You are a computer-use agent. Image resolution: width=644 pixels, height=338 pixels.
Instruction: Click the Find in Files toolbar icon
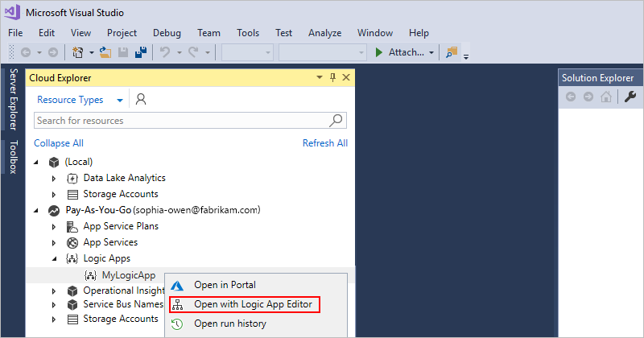click(x=452, y=52)
